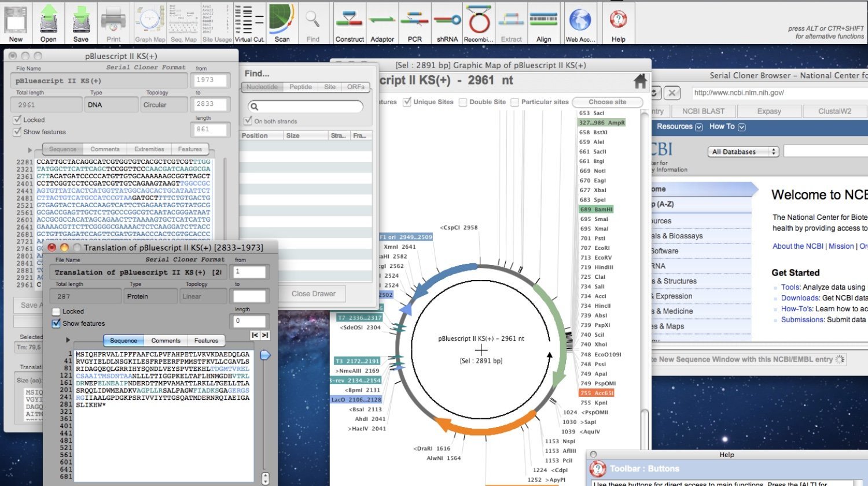Open the Scan tool
Viewport: 868px width, 486px height.
(x=282, y=23)
